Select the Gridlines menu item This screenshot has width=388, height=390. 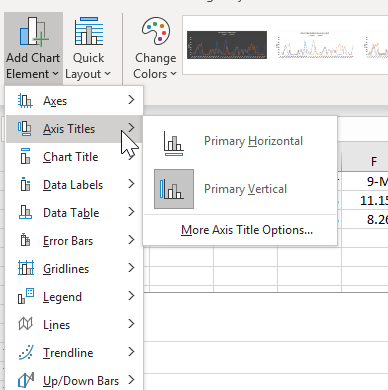coord(74,269)
